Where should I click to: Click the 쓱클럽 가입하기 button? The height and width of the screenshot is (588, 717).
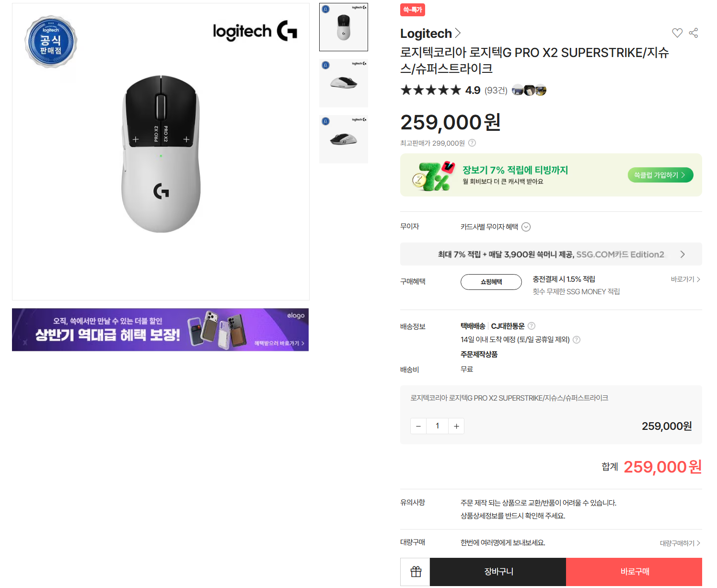(x=660, y=175)
